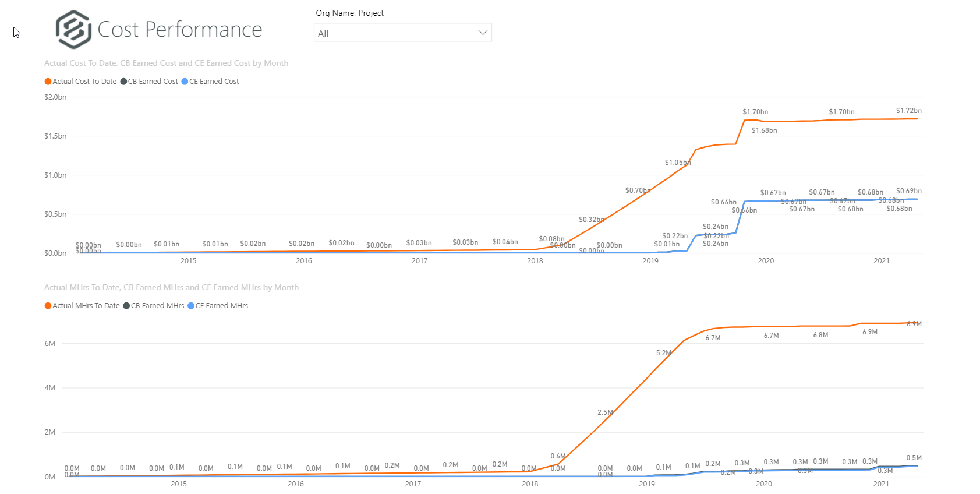Click the Cost Performance title text
Image resolution: width=980 pixels, height=494 pixels.
180,30
